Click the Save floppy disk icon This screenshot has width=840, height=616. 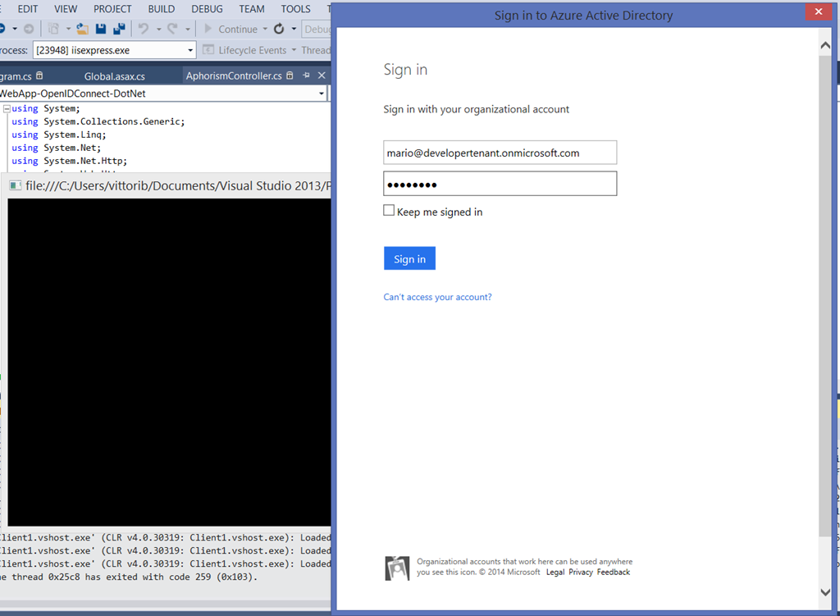coord(100,29)
